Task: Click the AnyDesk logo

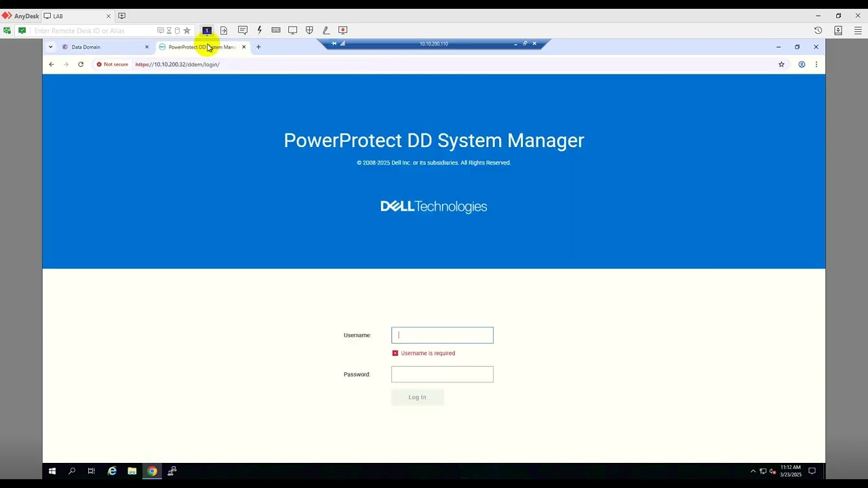Action: [20, 16]
